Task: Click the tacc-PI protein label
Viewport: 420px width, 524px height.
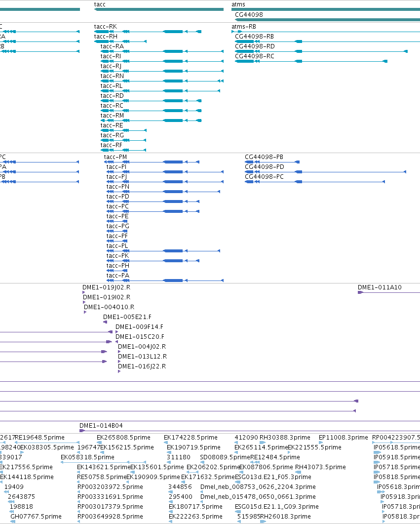Action: pos(116,167)
